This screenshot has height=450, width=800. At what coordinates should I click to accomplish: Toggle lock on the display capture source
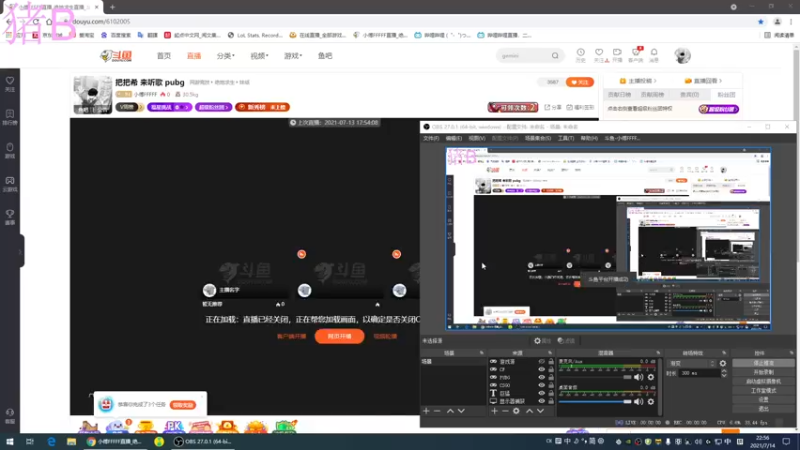551,401
